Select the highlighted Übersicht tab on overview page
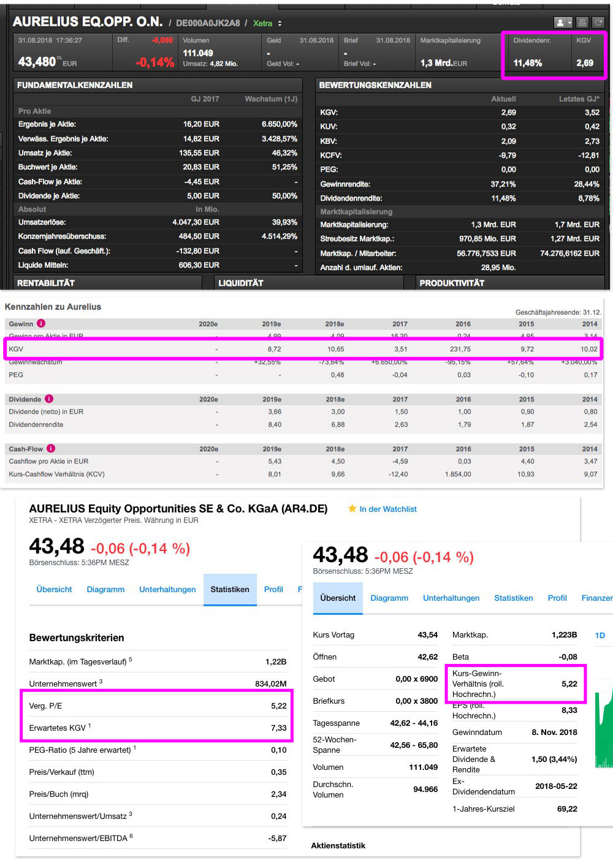 tap(338, 598)
